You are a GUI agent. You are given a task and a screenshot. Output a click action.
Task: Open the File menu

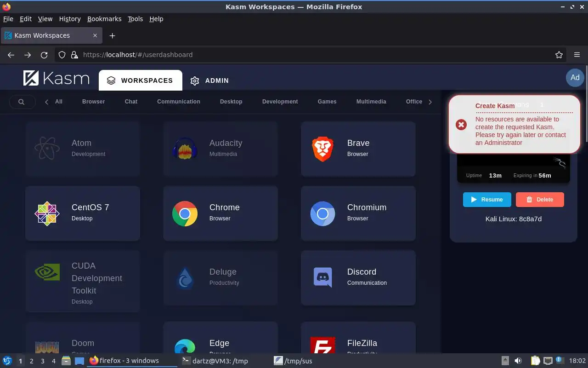(8, 19)
